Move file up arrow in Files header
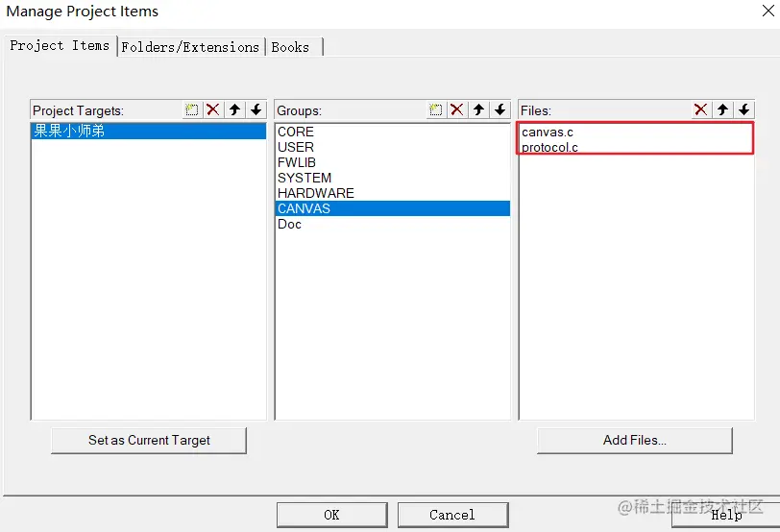 coord(722,109)
